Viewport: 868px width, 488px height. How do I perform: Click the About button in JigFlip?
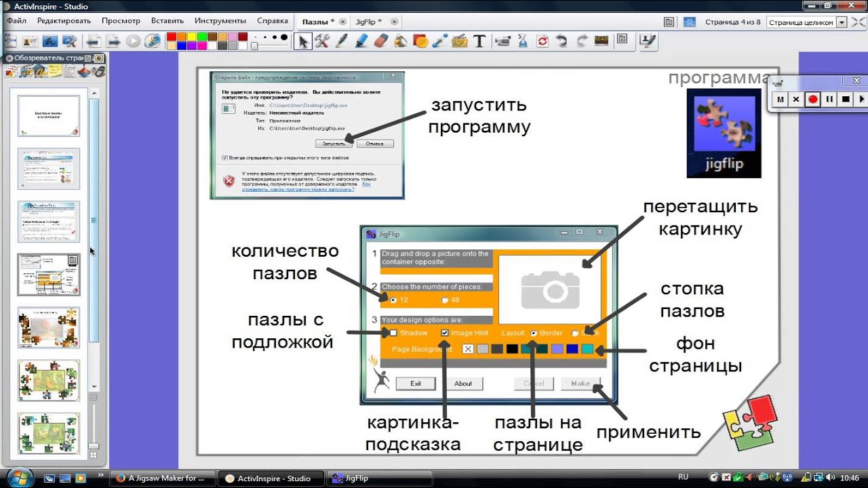463,384
